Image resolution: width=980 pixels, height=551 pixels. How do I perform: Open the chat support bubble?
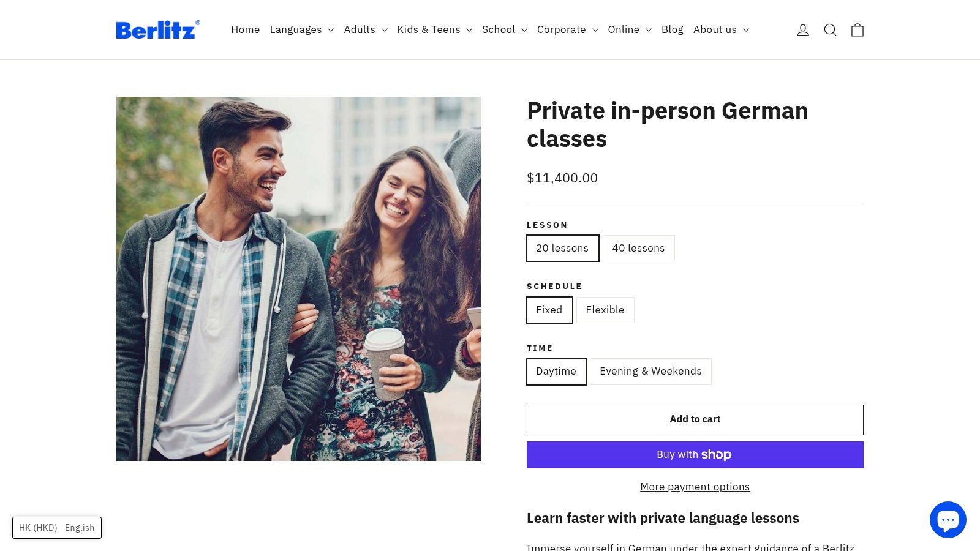[948, 519]
